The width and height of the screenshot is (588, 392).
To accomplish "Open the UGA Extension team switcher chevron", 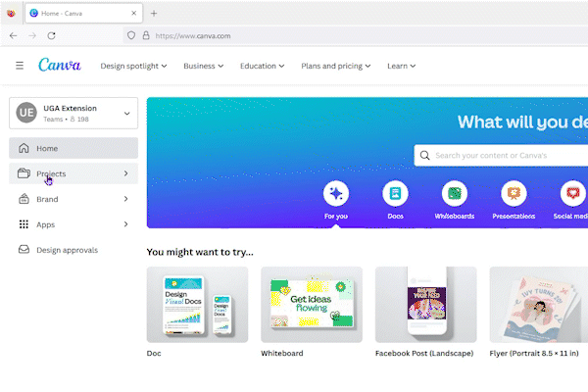I will click(x=127, y=114).
